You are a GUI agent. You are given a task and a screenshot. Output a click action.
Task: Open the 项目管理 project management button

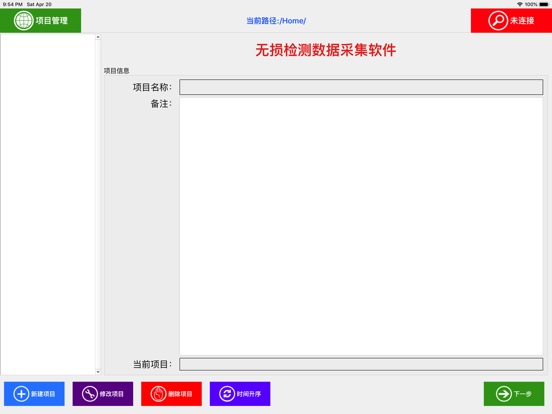point(40,20)
